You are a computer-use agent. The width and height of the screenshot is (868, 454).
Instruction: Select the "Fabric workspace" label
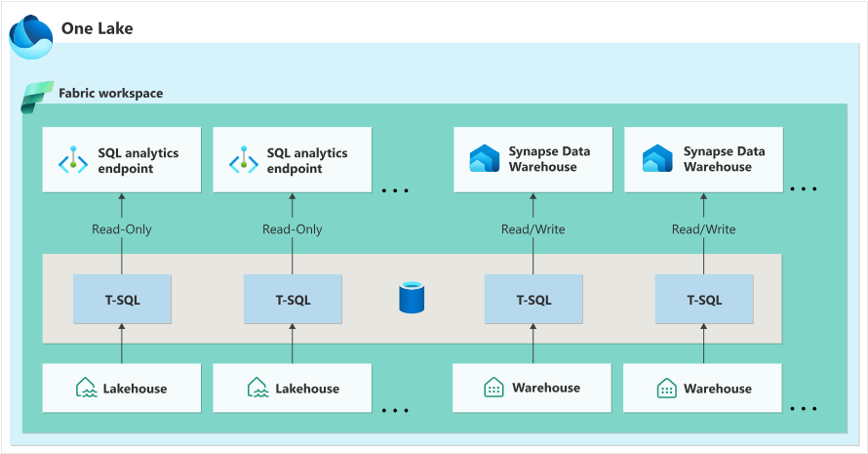(111, 93)
